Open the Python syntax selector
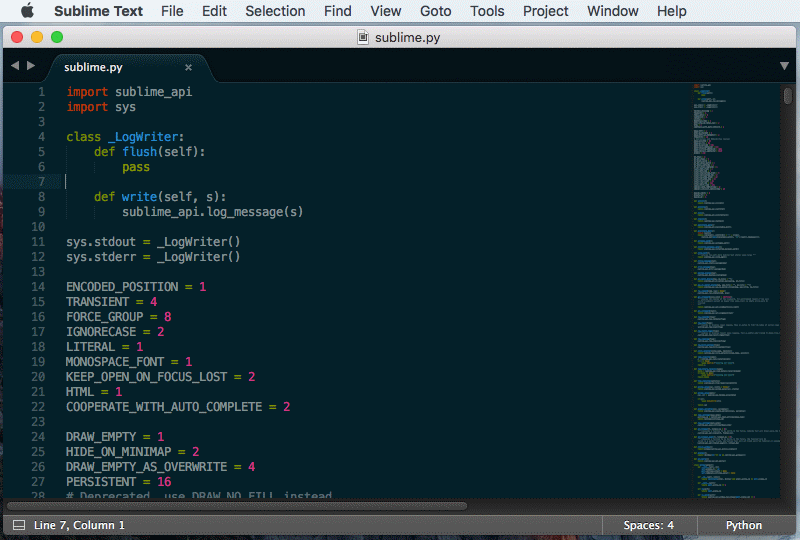This screenshot has height=540, width=800. point(744,525)
